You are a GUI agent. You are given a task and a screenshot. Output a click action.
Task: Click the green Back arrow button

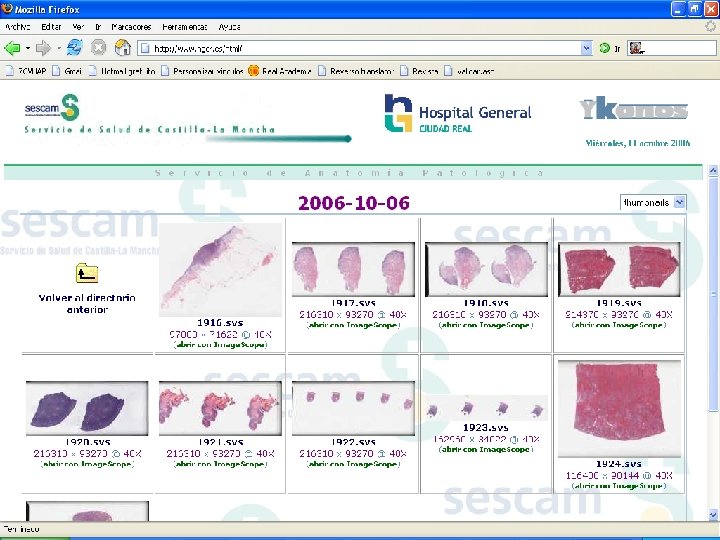click(12, 48)
